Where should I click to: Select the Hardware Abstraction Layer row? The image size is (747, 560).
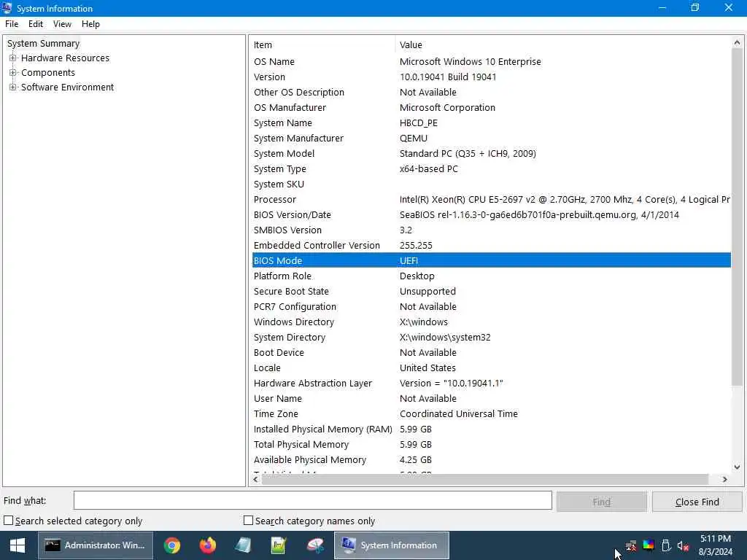[491, 383]
